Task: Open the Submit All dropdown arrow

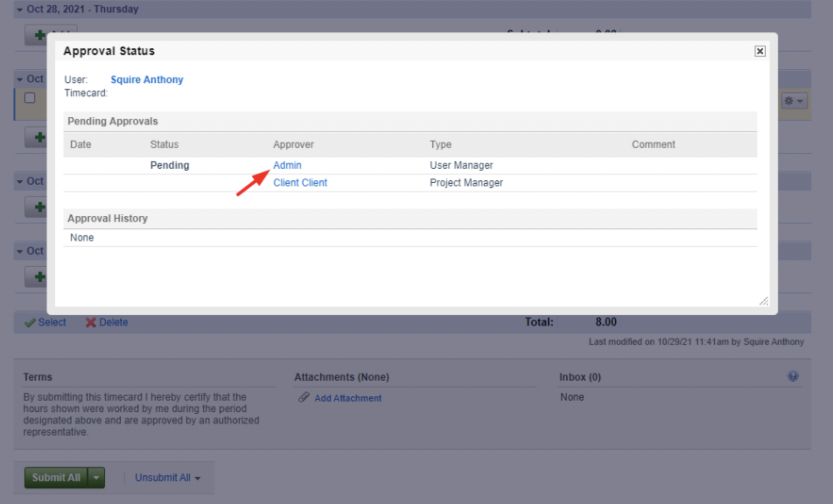Action: (96, 478)
